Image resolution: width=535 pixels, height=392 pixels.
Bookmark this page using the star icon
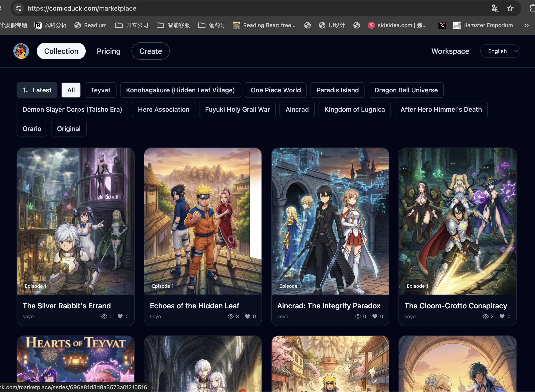pyautogui.click(x=510, y=8)
